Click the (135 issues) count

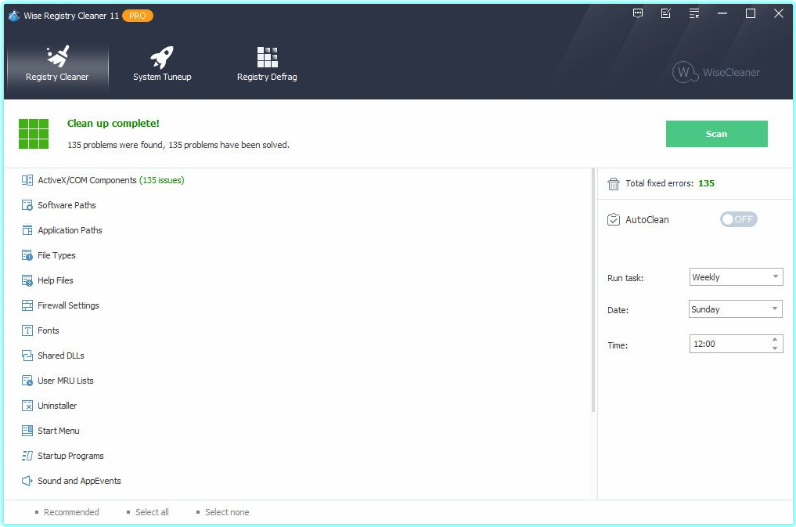[161, 180]
